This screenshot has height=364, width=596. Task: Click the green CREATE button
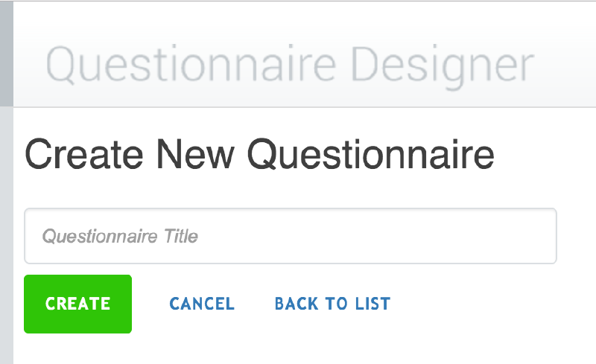77,304
